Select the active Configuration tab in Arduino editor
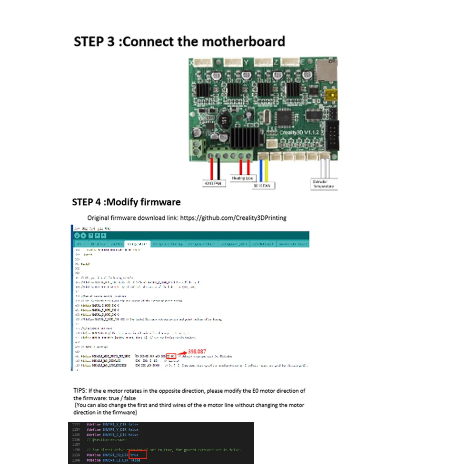The height and width of the screenshot is (476, 476). [x=137, y=244]
